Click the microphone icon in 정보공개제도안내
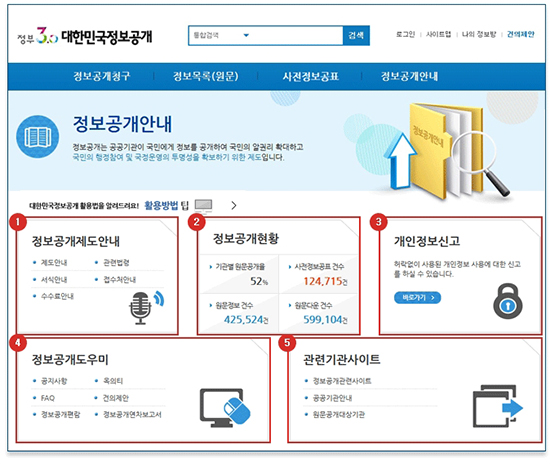 (146, 308)
